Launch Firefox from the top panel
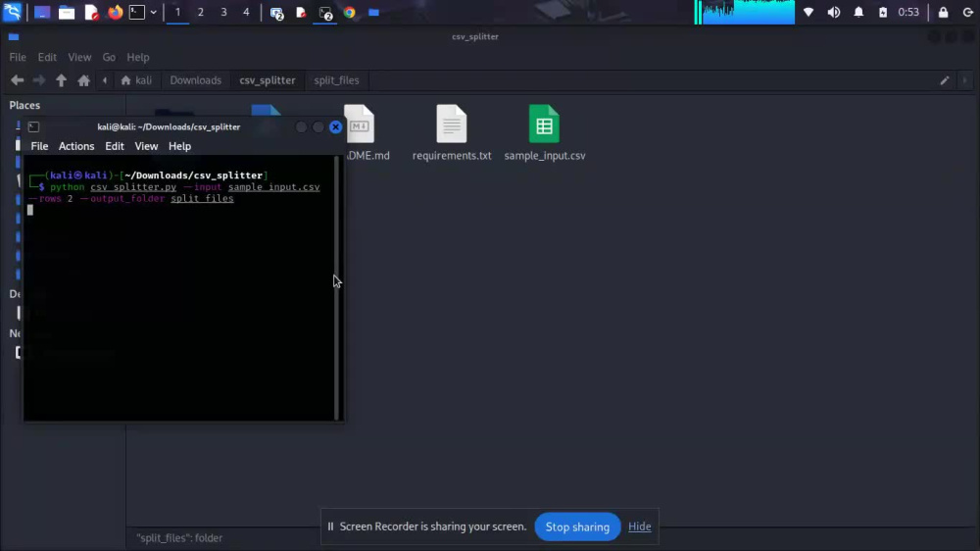This screenshot has height=551, width=980. [115, 12]
